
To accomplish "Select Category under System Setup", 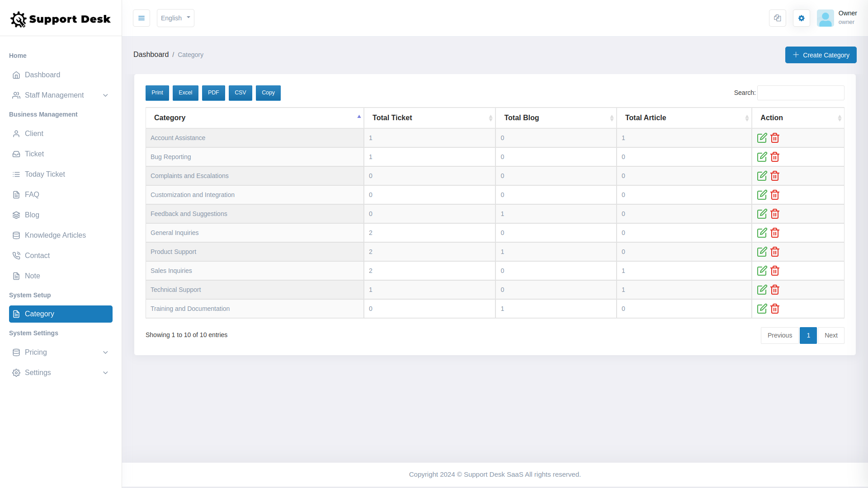I will [x=40, y=314].
